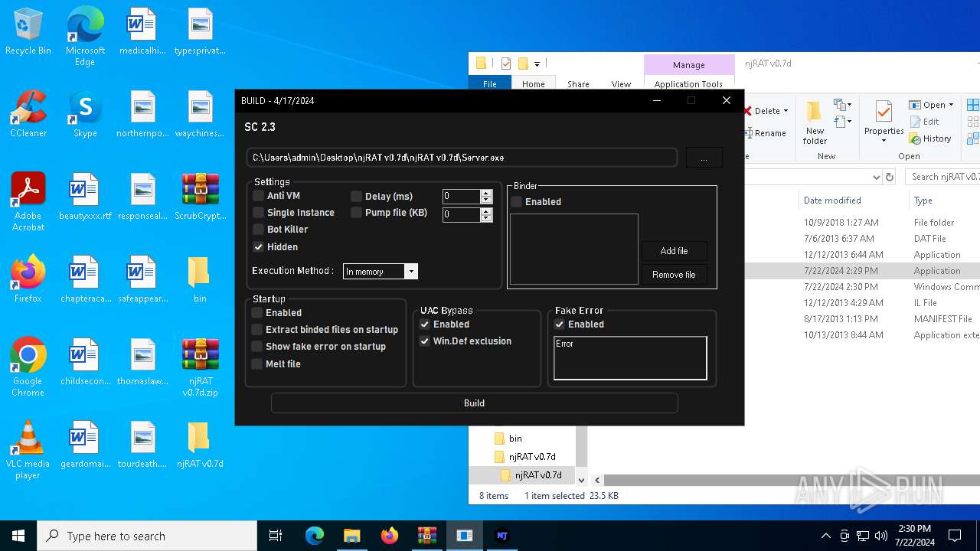The width and height of the screenshot is (980, 551).
Task: Decrease the Pump file value with down arrow
Action: pyautogui.click(x=485, y=218)
